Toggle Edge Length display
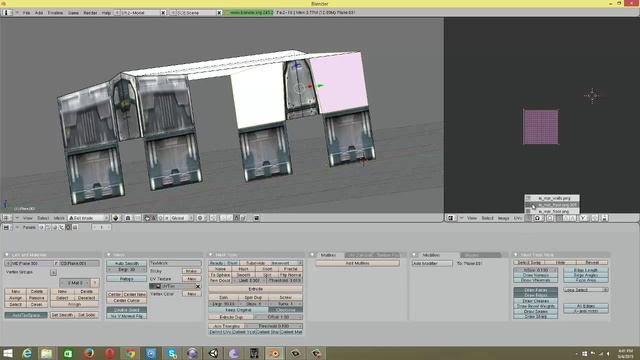Image resolution: width=640 pixels, height=360 pixels. point(586,270)
